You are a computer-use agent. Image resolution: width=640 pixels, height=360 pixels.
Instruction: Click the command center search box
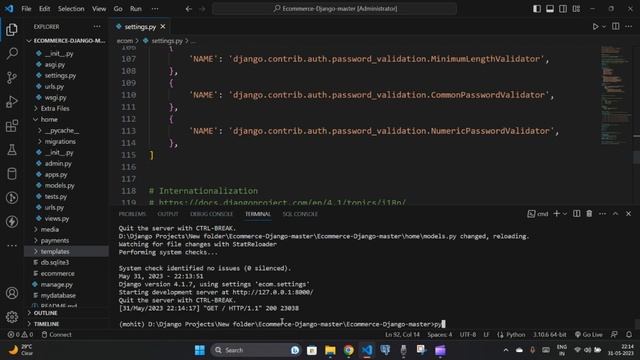pyautogui.click(x=334, y=9)
